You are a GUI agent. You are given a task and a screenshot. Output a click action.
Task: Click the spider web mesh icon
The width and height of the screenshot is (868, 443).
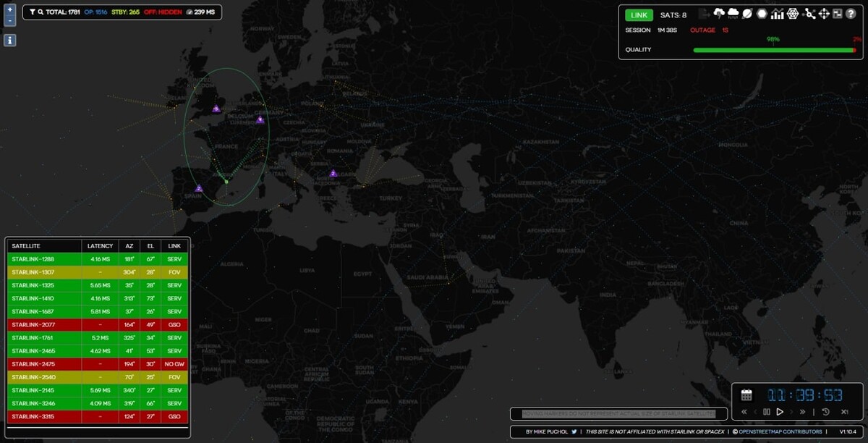click(793, 14)
